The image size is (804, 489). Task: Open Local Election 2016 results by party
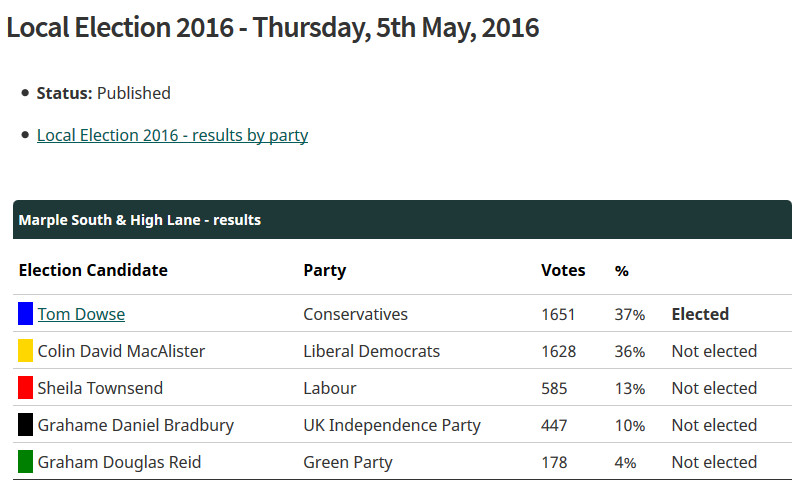pyautogui.click(x=172, y=135)
